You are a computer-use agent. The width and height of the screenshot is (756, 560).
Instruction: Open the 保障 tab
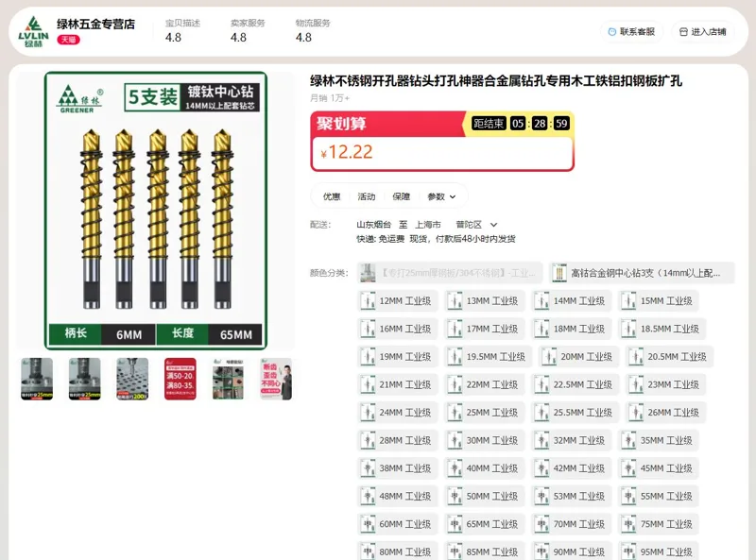[x=401, y=196]
